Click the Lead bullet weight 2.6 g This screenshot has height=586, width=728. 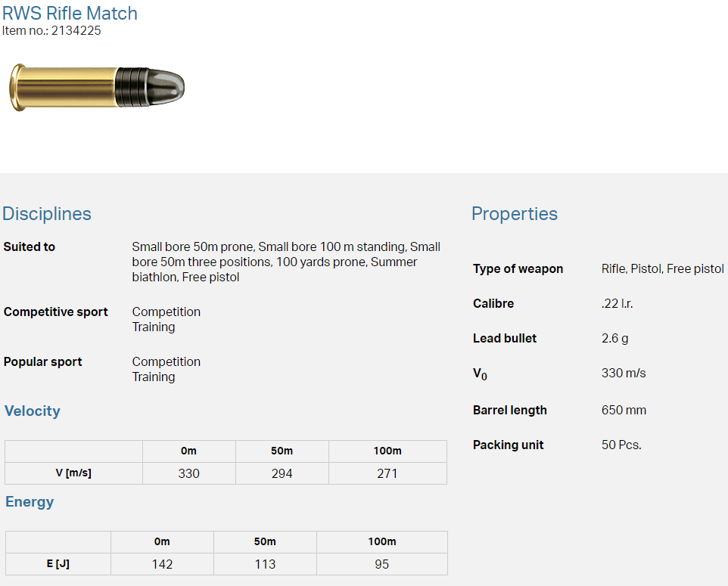click(x=614, y=339)
